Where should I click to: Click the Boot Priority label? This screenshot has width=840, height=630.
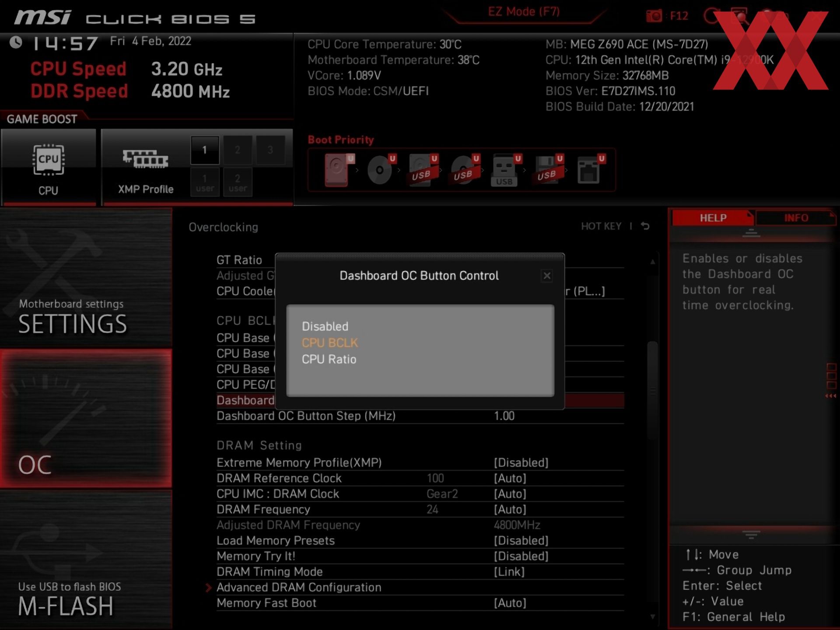click(x=341, y=140)
